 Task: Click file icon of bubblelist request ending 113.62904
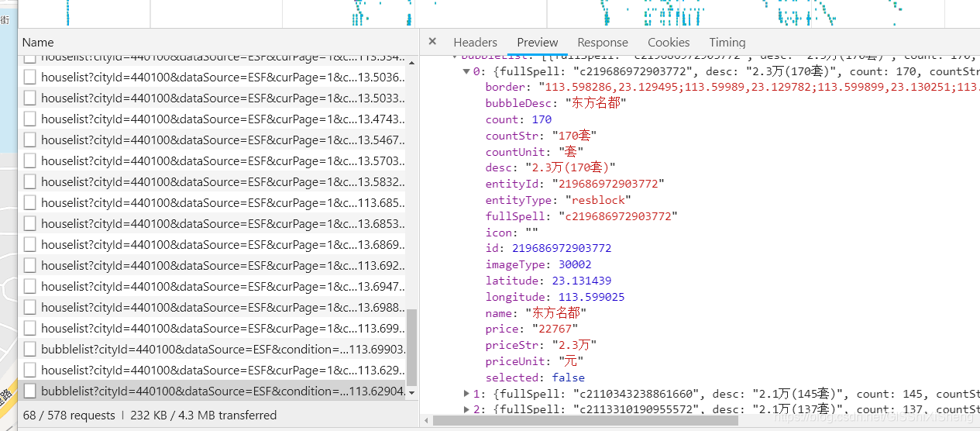coord(29,391)
